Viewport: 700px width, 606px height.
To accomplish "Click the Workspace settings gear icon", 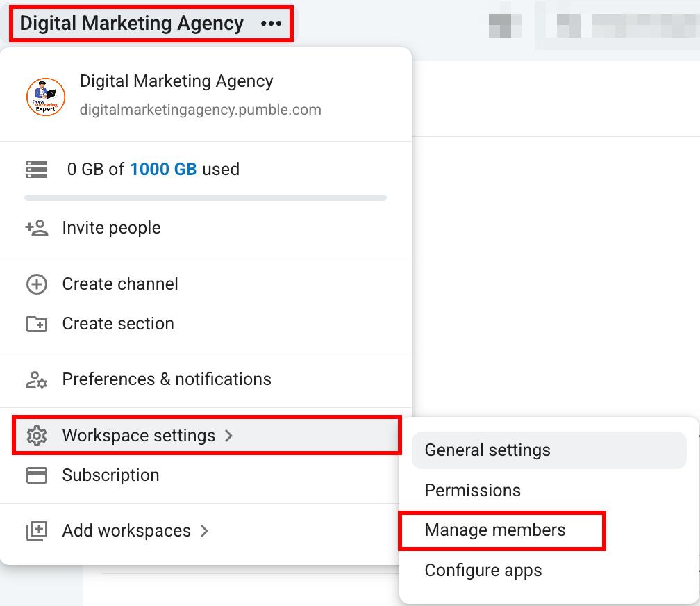I will (x=37, y=436).
